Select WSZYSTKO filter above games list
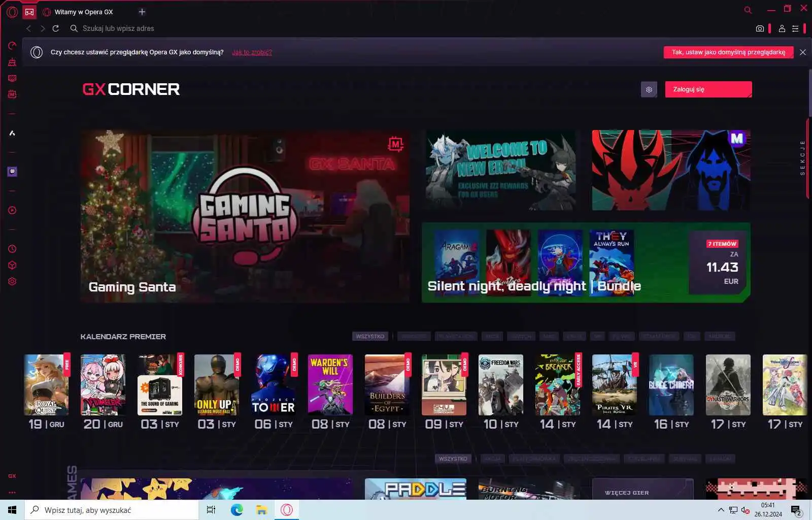The height and width of the screenshot is (520, 812). 453,459
